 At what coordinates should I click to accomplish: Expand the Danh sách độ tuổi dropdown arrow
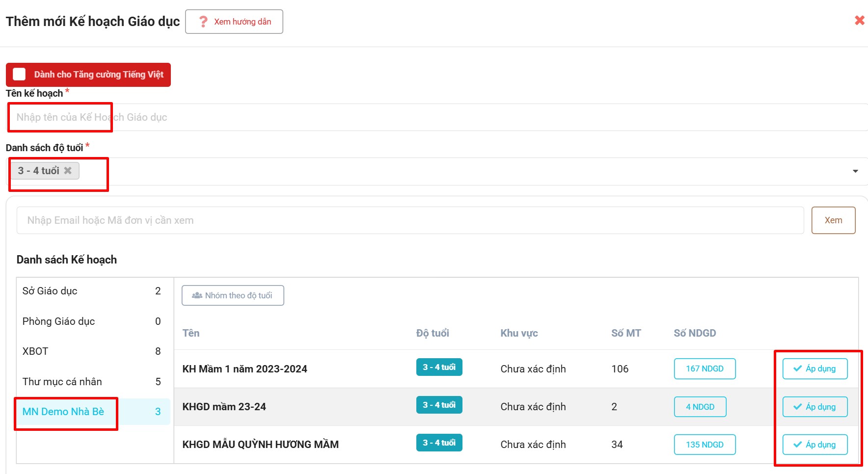click(x=855, y=171)
